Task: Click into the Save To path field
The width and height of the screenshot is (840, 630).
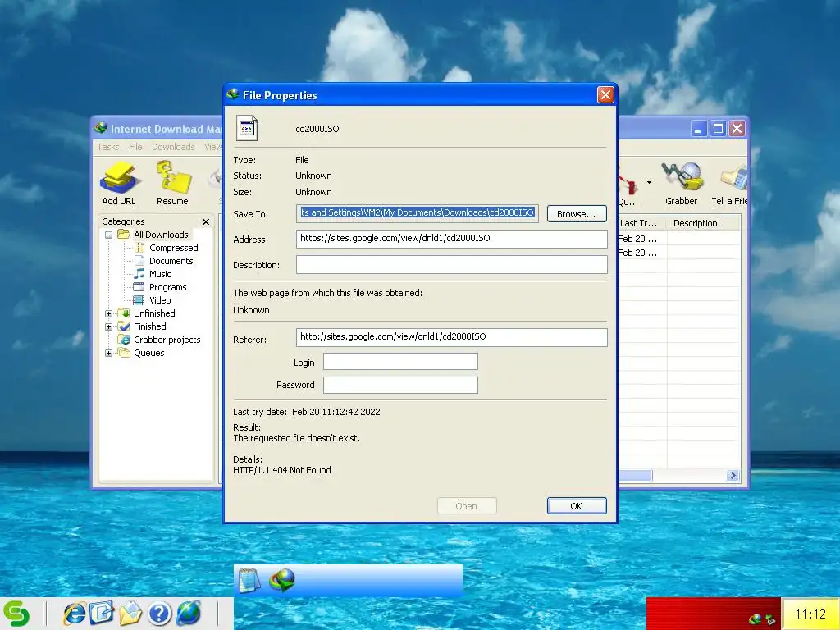Action: pos(418,213)
